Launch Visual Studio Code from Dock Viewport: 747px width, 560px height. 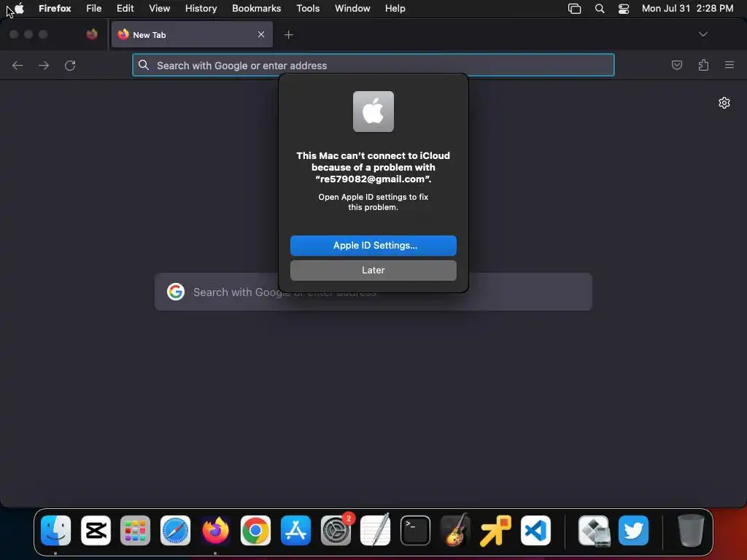[535, 530]
